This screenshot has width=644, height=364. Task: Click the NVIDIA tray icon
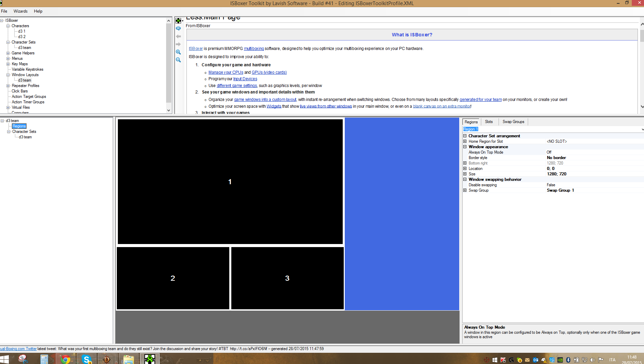[x=560, y=360]
